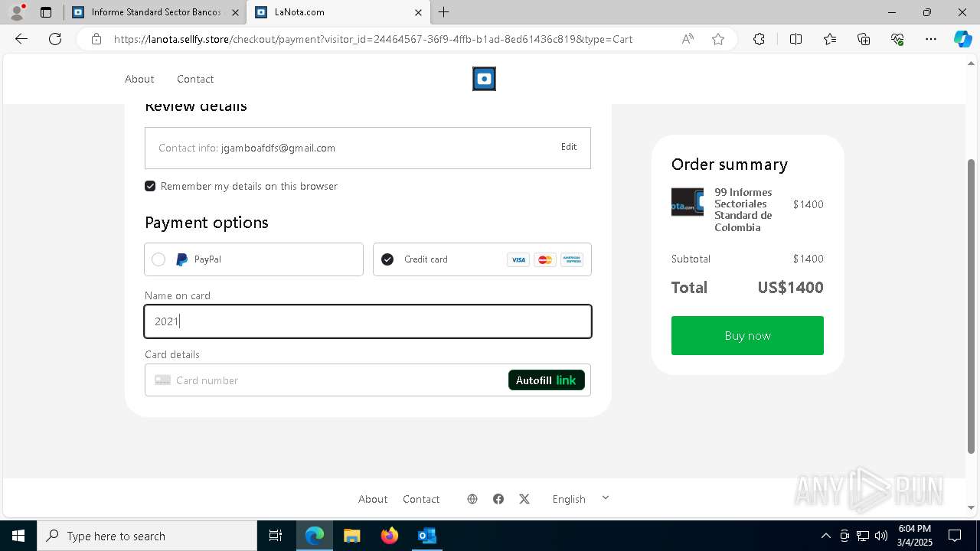Launch Firefox from taskbar

coord(390,536)
